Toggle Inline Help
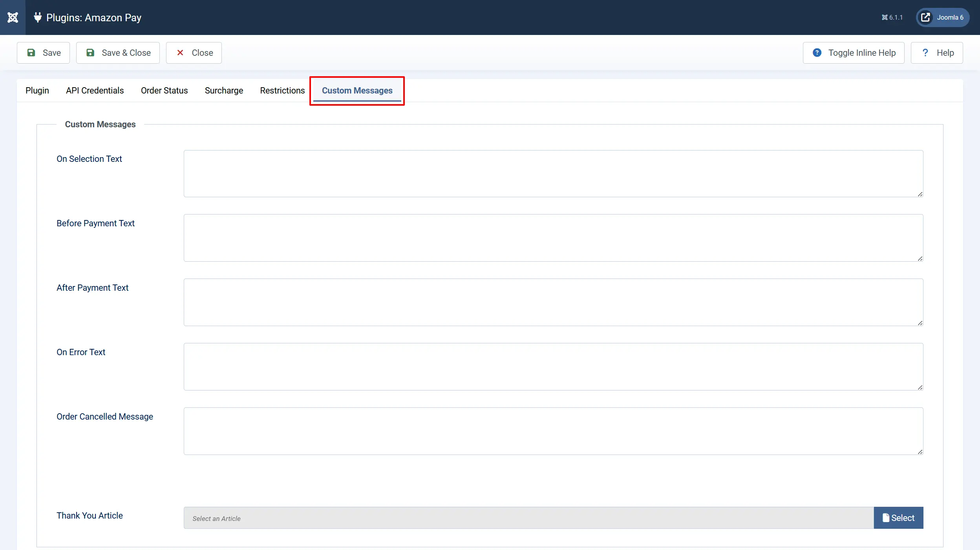The width and height of the screenshot is (980, 550). [854, 53]
